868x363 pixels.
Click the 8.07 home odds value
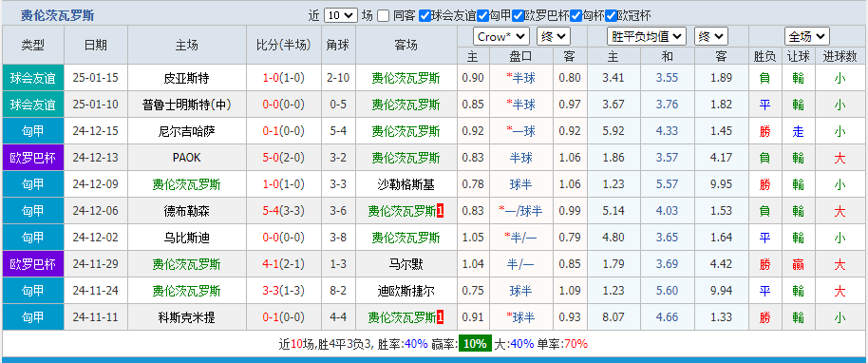pyautogui.click(x=613, y=317)
